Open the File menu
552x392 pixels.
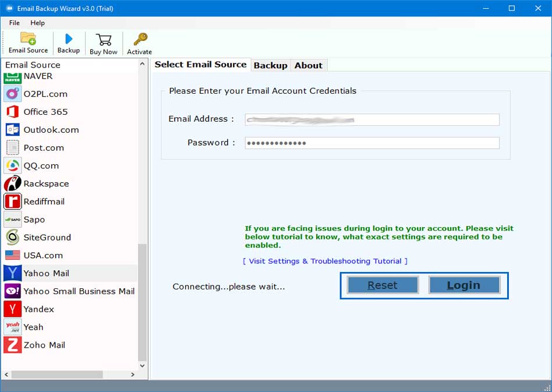tap(15, 23)
